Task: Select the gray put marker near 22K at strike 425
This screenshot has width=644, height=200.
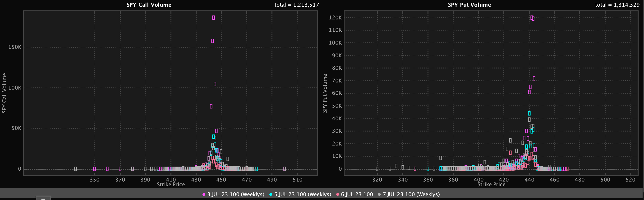Action: (510, 141)
